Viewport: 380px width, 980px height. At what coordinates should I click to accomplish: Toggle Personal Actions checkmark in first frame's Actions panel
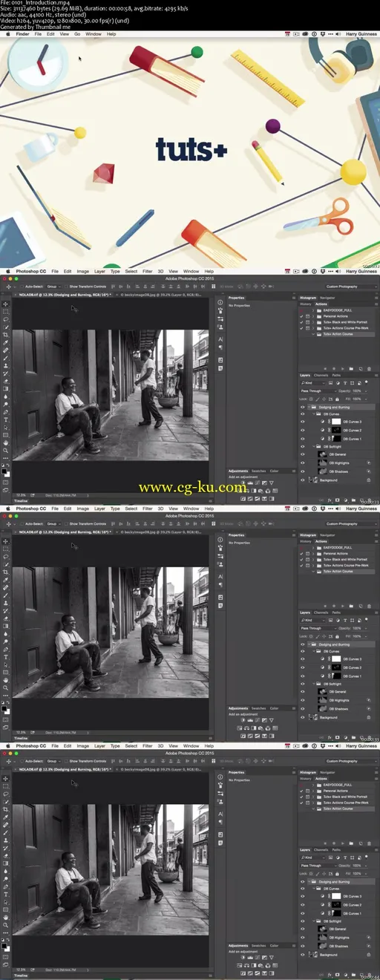[x=301, y=316]
